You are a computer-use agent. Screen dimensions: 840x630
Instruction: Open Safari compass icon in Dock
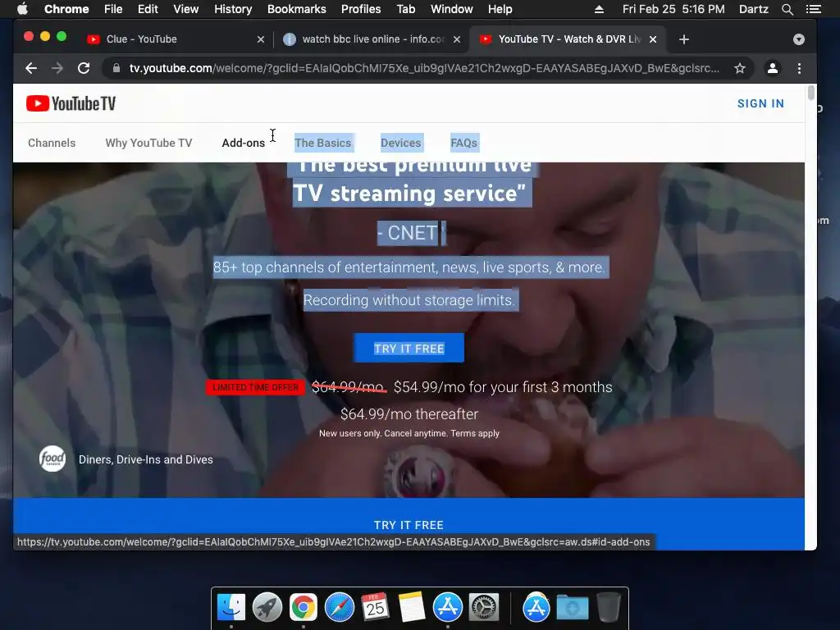339,608
